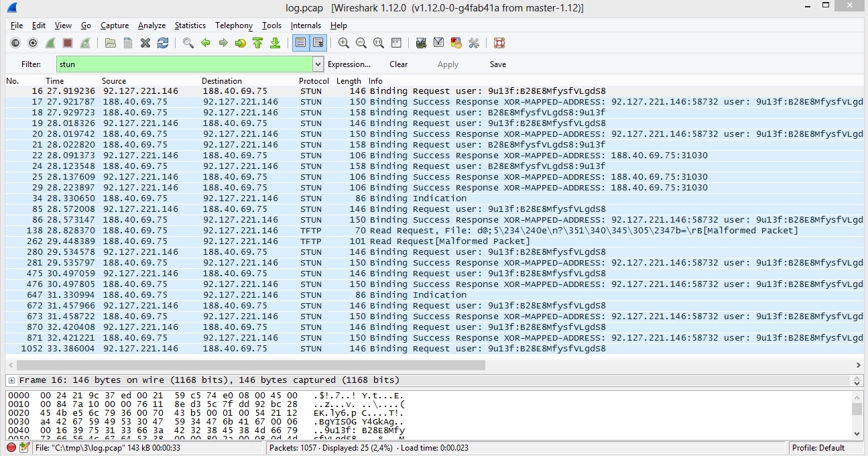The height and width of the screenshot is (456, 868).
Task: Open the Telephony menu
Action: pos(233,25)
